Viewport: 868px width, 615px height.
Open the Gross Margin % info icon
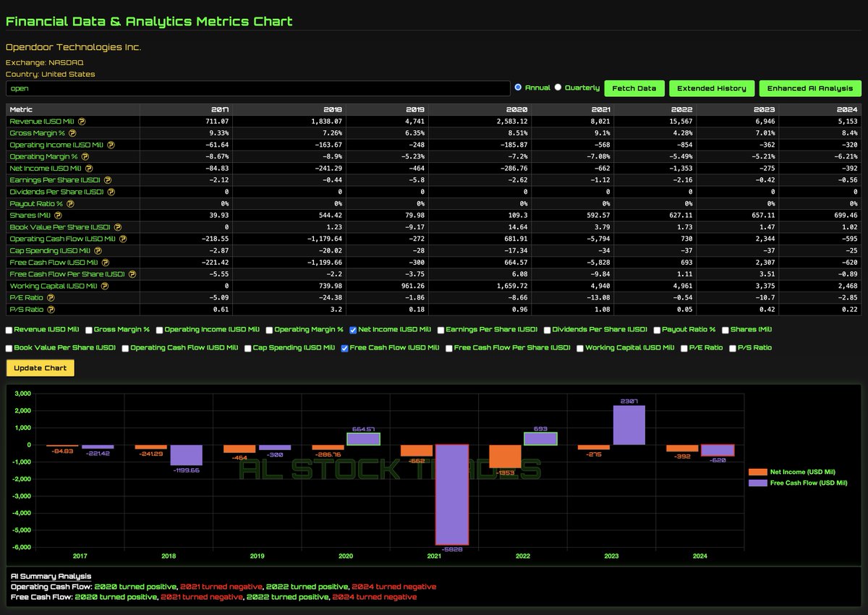pyautogui.click(x=72, y=133)
